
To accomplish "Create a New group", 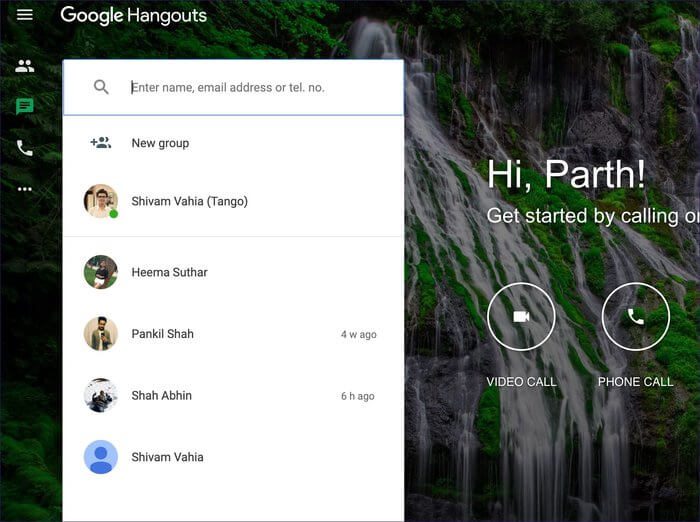I will (233, 143).
